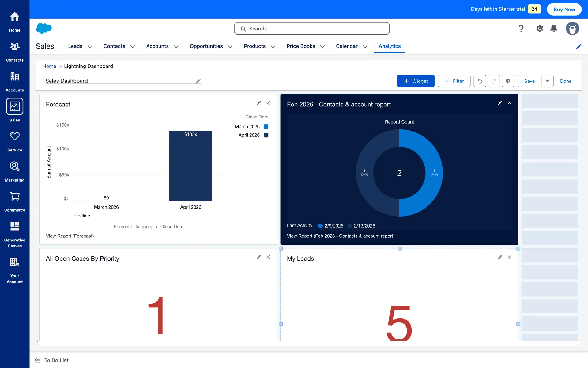Edit the Forecast widget pencil icon
588x368 pixels.
click(259, 103)
